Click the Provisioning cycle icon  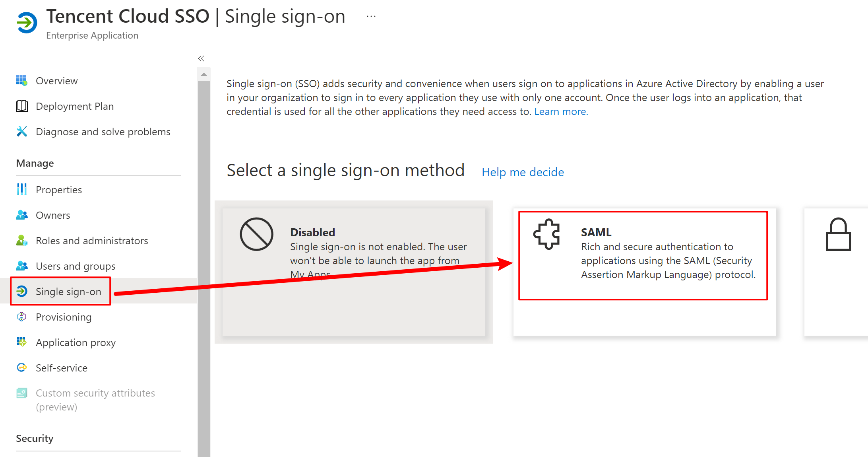[22, 317]
